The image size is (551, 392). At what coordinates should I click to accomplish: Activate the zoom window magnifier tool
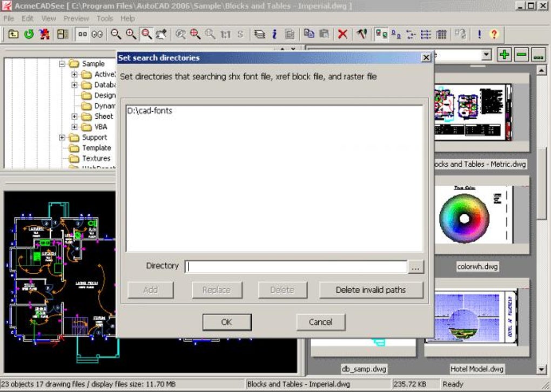[x=146, y=34]
